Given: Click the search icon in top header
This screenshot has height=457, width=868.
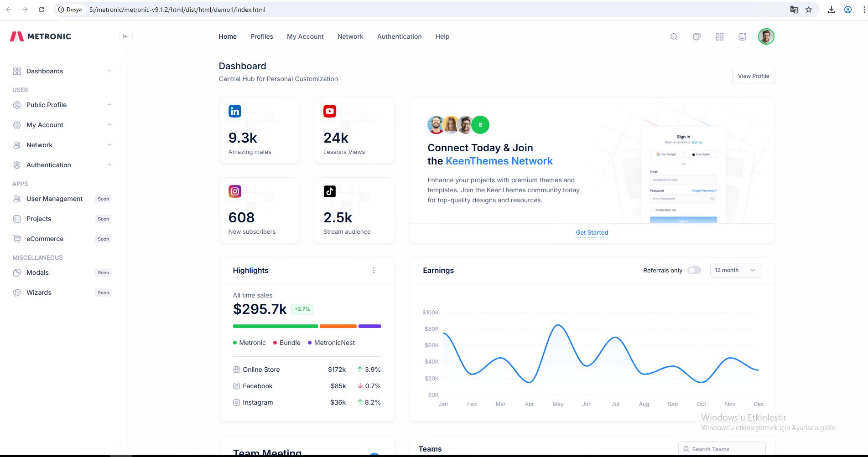Looking at the screenshot, I should 674,37.
